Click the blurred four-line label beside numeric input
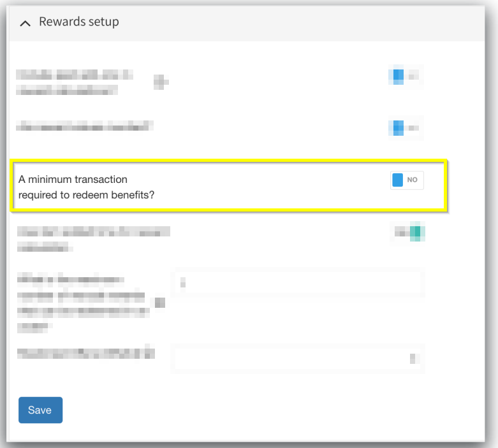Viewport: 498px width, 448px height. click(x=80, y=302)
